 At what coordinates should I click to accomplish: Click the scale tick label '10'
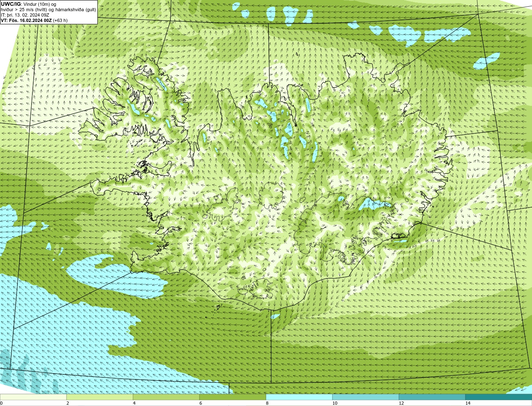(x=335, y=403)
